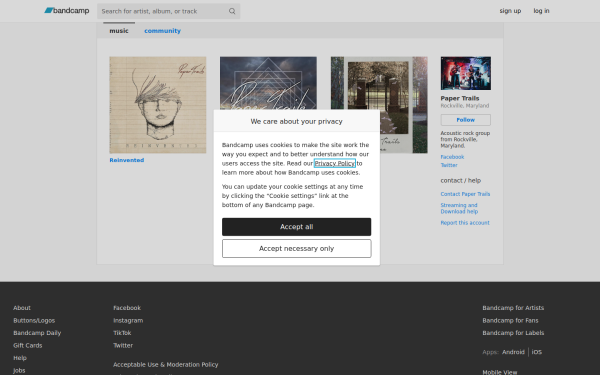Open About in the footer
The image size is (600, 375).
pyautogui.click(x=22, y=308)
